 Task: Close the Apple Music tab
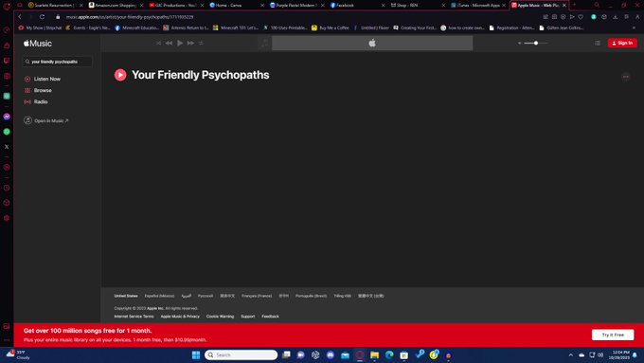pyautogui.click(x=564, y=6)
